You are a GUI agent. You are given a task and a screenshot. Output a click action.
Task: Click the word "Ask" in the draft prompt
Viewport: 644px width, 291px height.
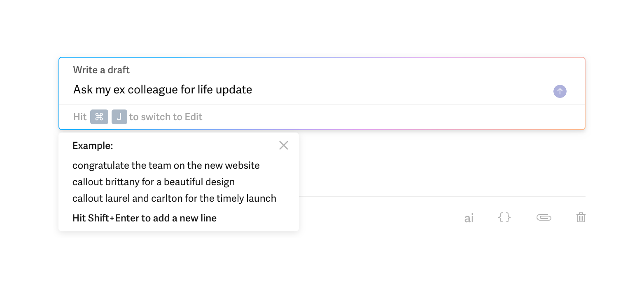(x=83, y=90)
